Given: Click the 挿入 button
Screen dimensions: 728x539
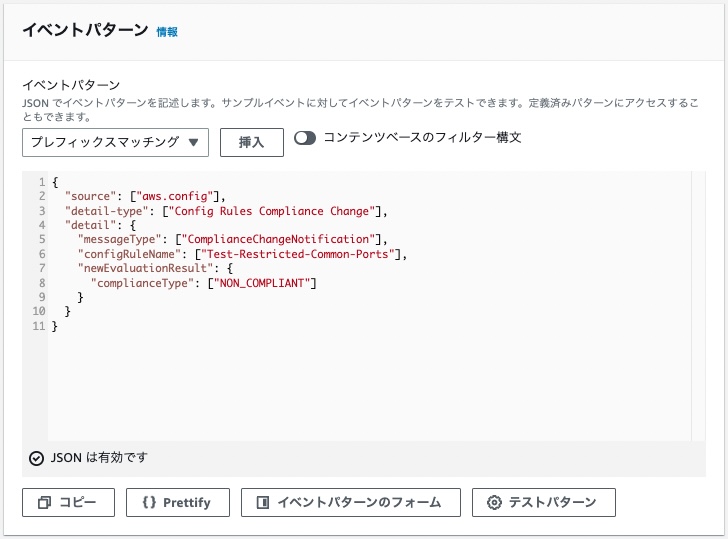Looking at the screenshot, I should pyautogui.click(x=252, y=143).
